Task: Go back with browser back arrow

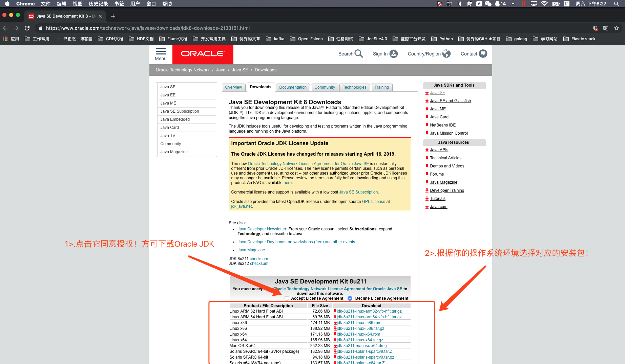Action: click(x=5, y=28)
